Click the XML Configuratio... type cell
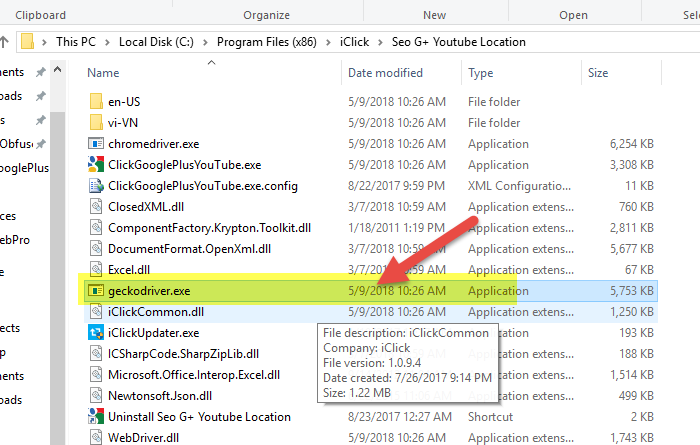 click(519, 185)
